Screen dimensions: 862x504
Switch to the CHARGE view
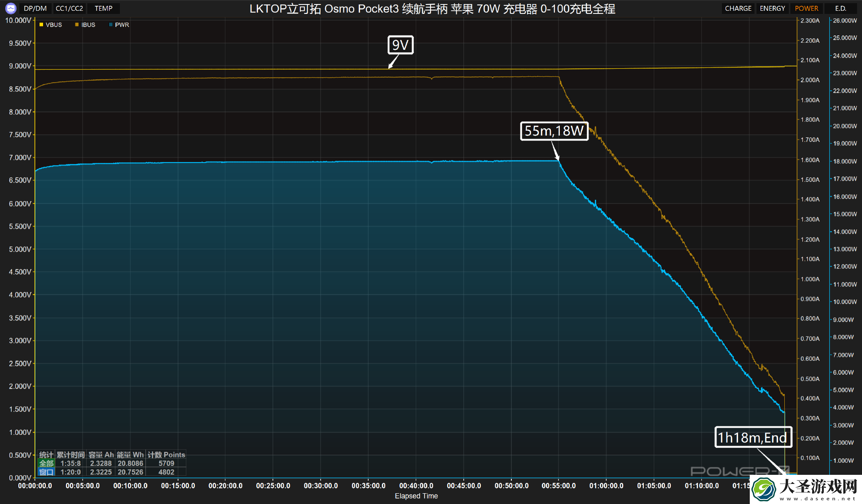click(738, 8)
